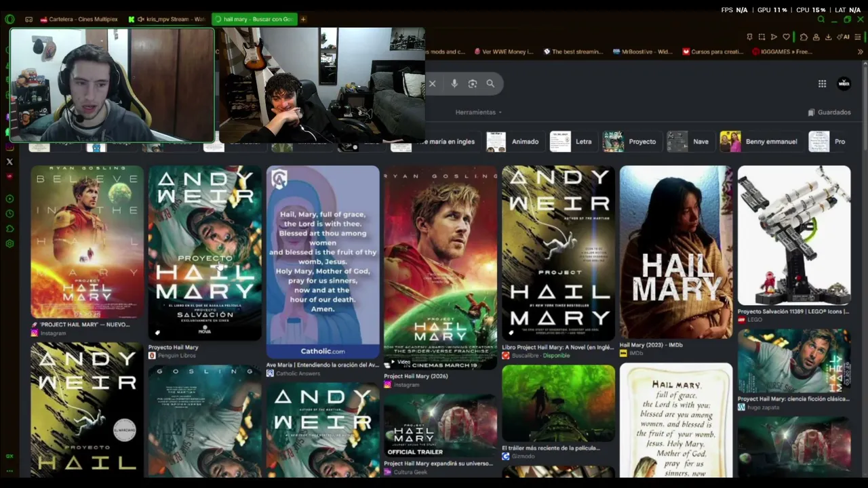The height and width of the screenshot is (488, 868).
Task: Click the Libro Project Hail Mary caption
Action: tap(558, 347)
